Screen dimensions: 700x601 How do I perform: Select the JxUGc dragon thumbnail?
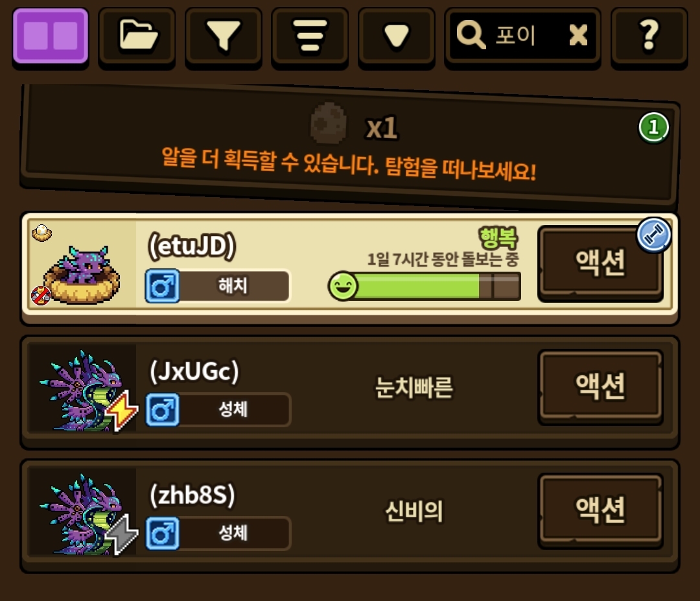pos(82,388)
